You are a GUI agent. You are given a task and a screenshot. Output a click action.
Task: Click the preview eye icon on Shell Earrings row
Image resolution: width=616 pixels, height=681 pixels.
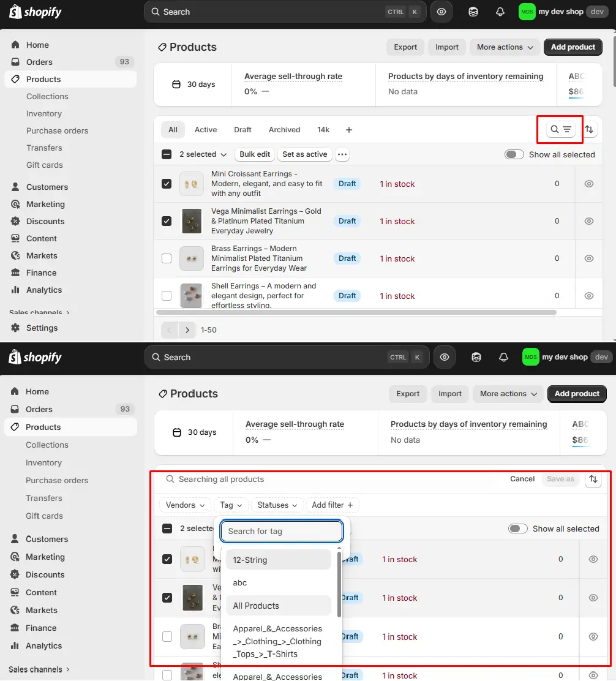[588, 296]
